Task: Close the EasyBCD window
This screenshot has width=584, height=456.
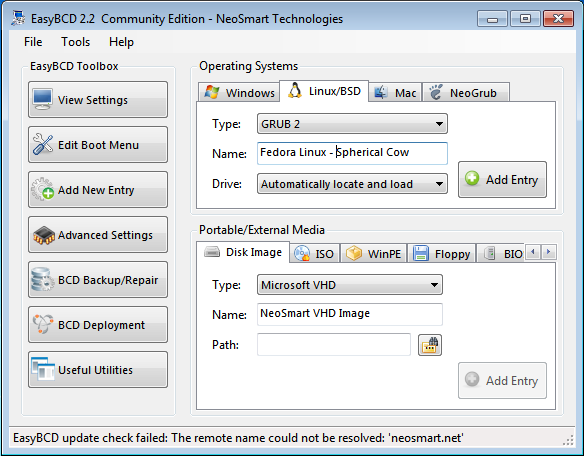Action: pos(558,19)
